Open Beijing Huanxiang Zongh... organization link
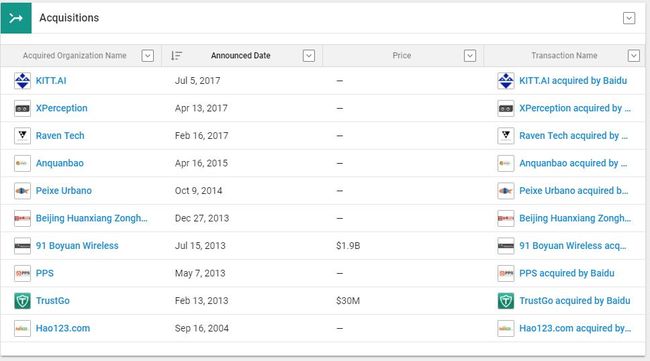 pos(92,218)
